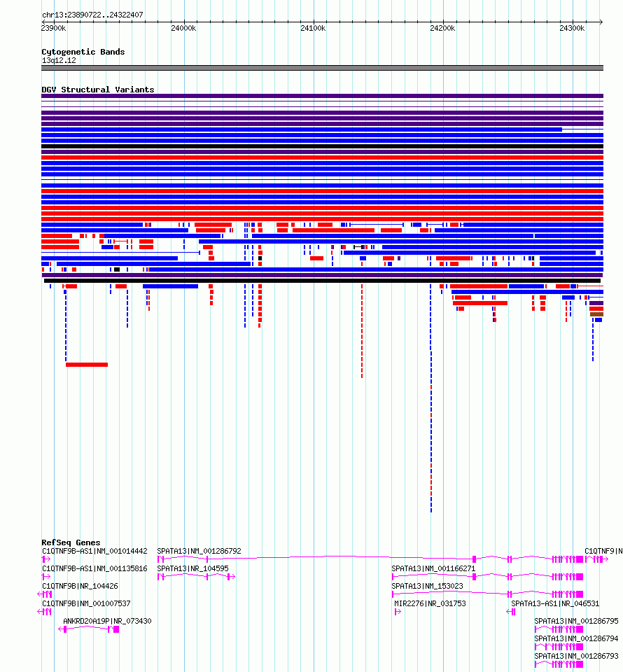Open the SPATA13-AS1|NR_046531 gene label
623x672 pixels.
coord(555,604)
